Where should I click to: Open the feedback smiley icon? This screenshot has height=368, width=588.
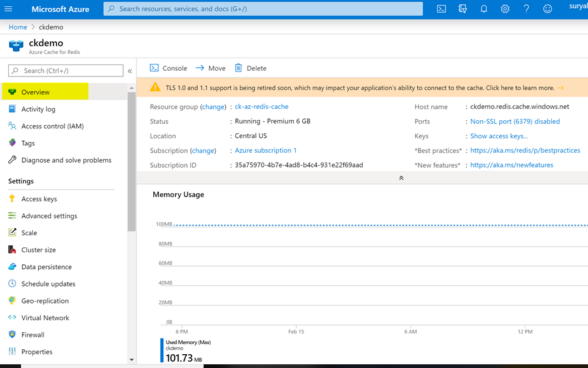click(x=547, y=9)
